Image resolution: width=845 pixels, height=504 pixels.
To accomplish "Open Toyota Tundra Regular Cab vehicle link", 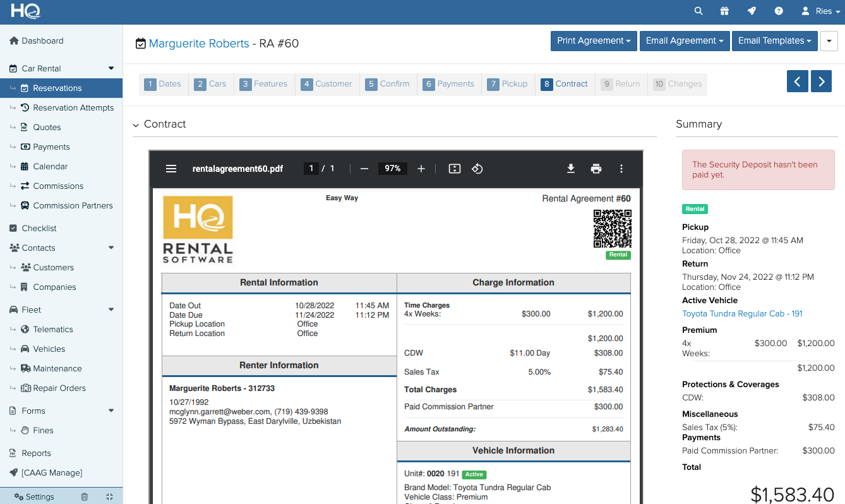I will (742, 313).
